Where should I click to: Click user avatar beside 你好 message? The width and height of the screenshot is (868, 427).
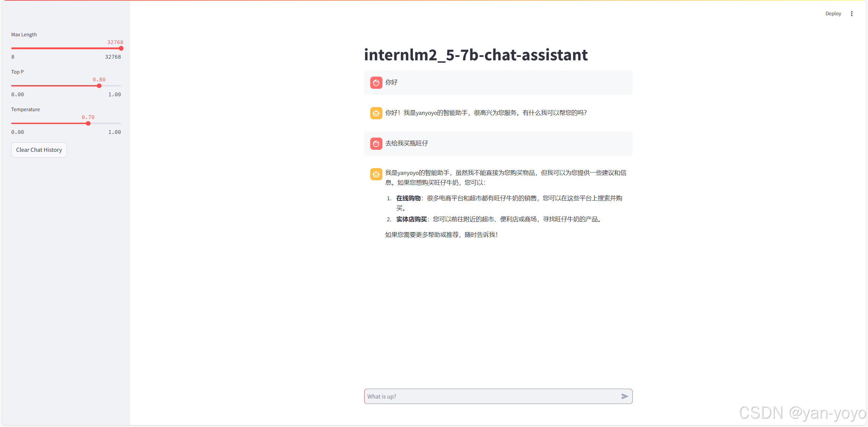pos(376,83)
